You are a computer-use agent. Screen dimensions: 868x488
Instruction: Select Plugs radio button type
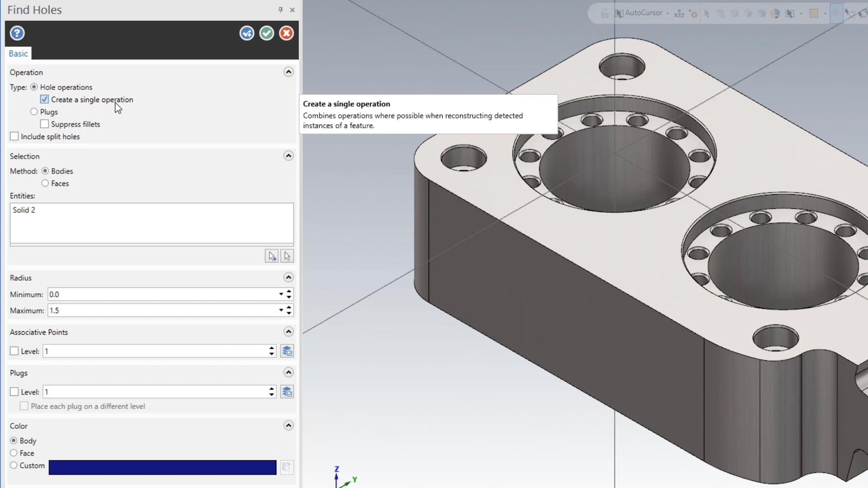tap(34, 112)
